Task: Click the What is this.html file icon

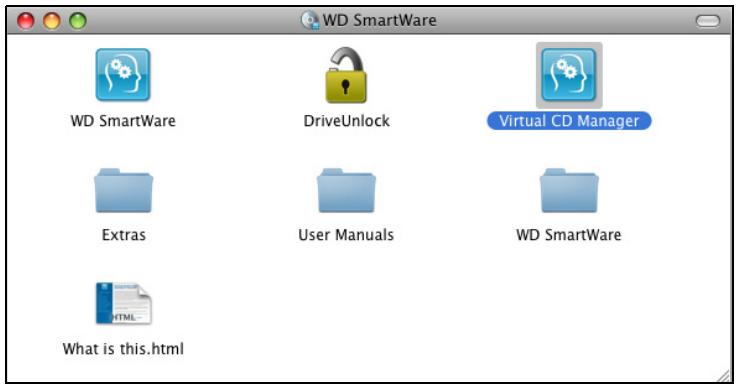Action: point(124,303)
